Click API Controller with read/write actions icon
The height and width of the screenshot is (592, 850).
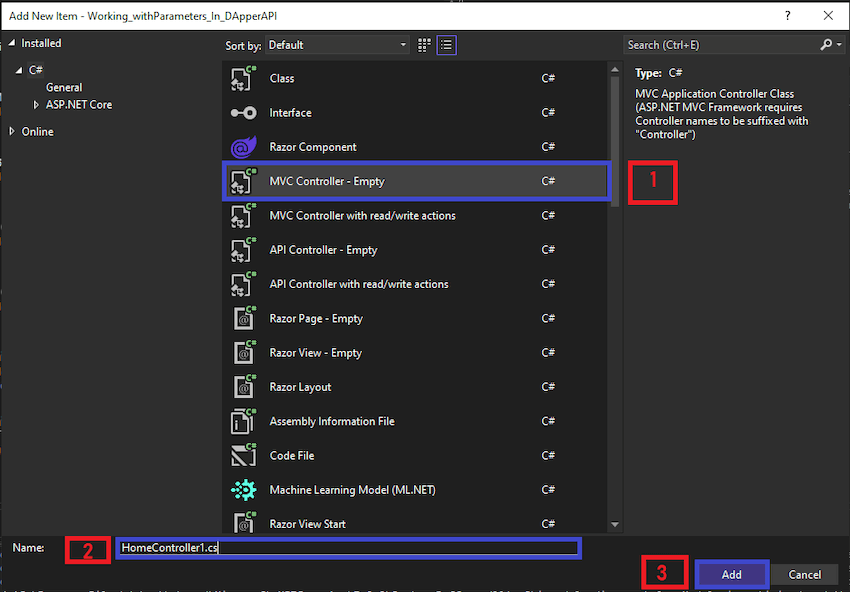tap(243, 284)
